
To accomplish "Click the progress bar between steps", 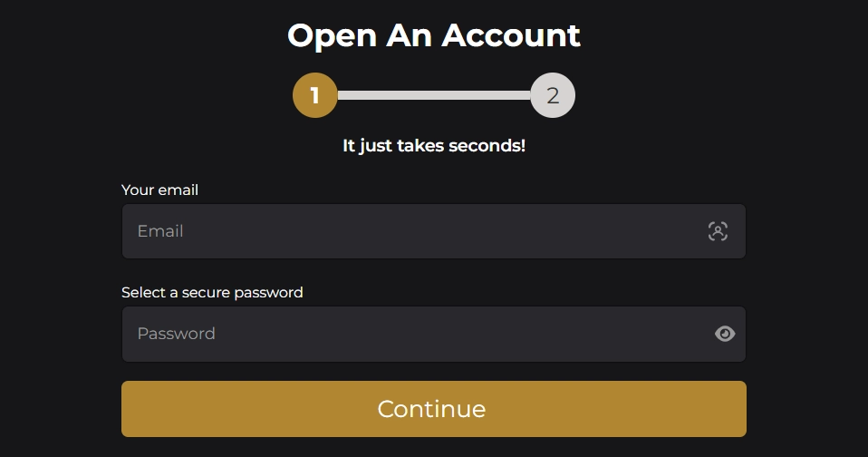I will (434, 95).
